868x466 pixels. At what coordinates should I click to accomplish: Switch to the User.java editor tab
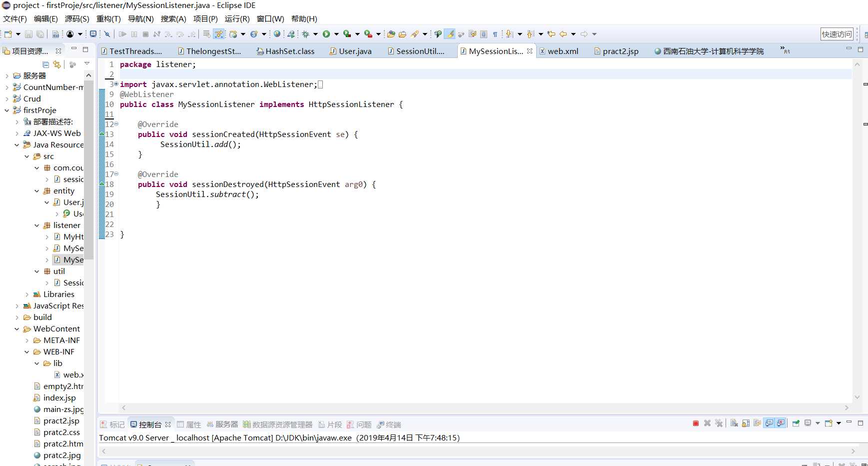(x=350, y=51)
